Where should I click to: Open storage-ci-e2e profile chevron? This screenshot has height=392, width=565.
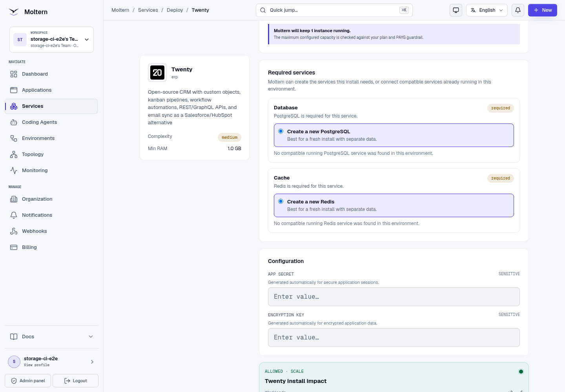point(92,362)
